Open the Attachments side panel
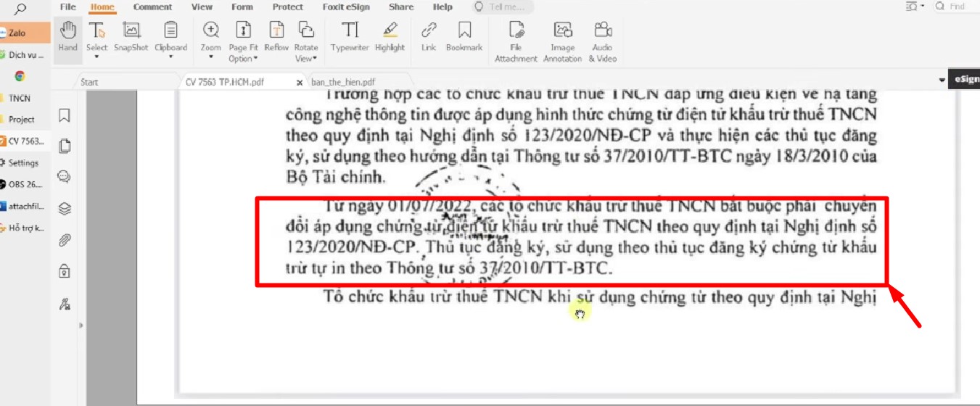Screen dimensions: 980x406 tap(65, 240)
